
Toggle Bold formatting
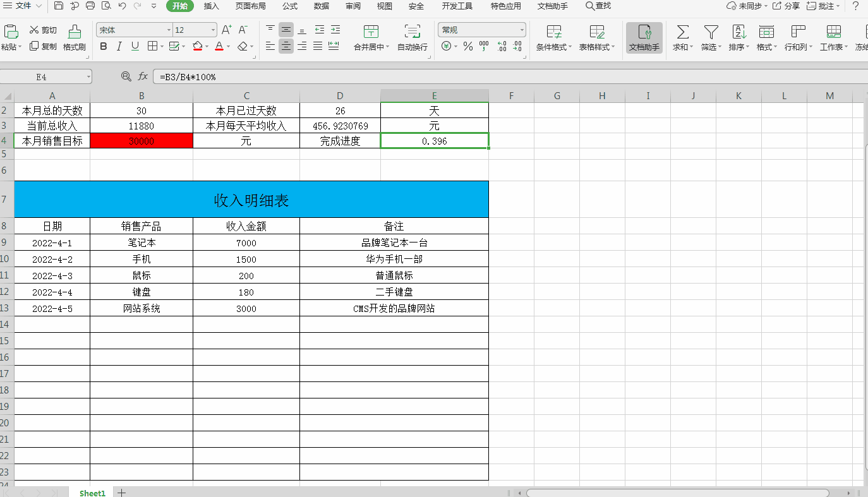(x=104, y=46)
